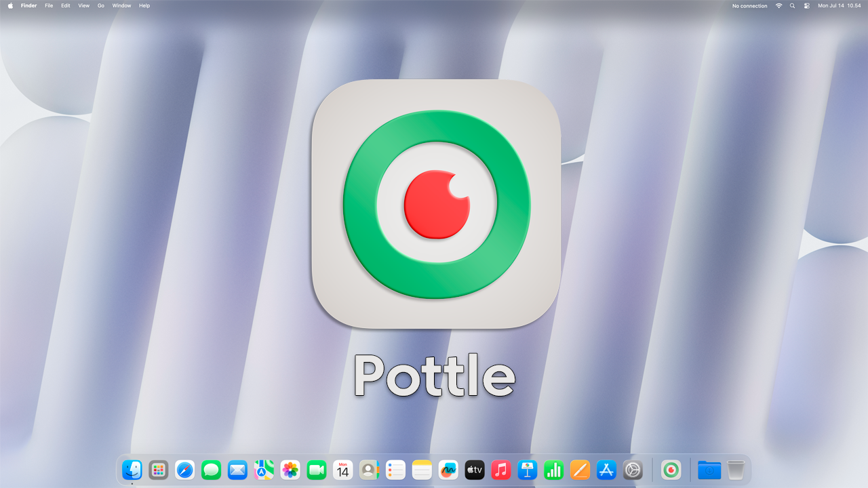Open the Go menu
The height and width of the screenshot is (488, 868).
[x=100, y=5]
